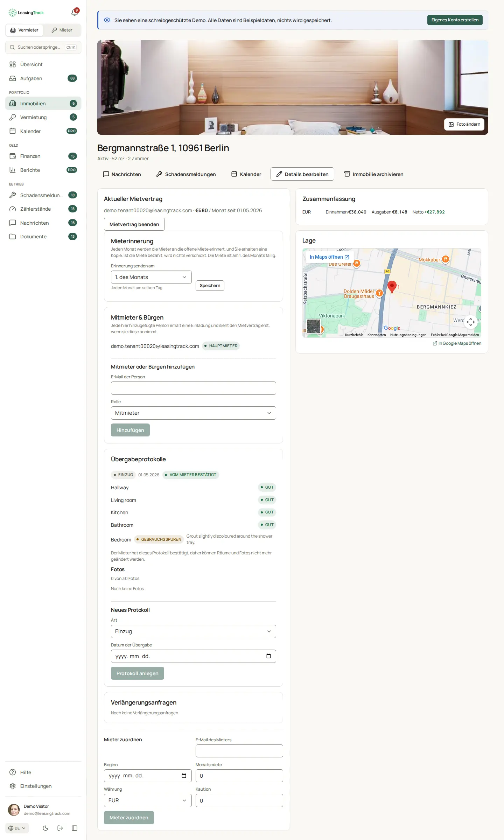Focus the E-Mail der Person field
Screen dimensions: 504x840
pos(194,388)
